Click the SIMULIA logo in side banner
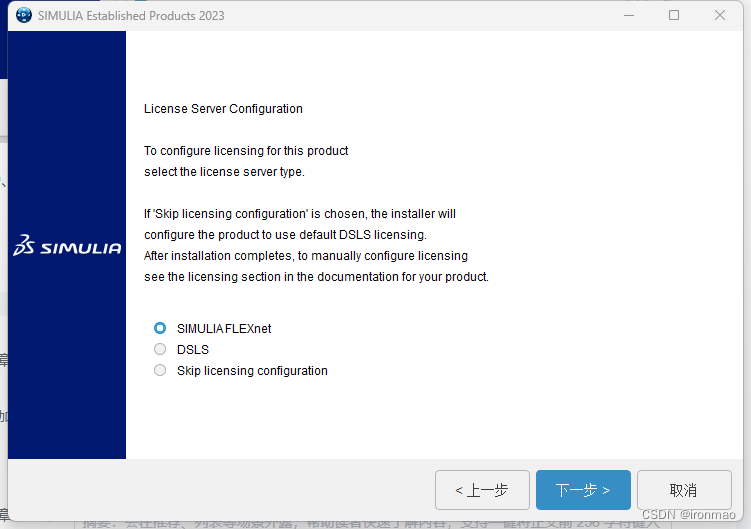The image size is (751, 529). tap(67, 245)
